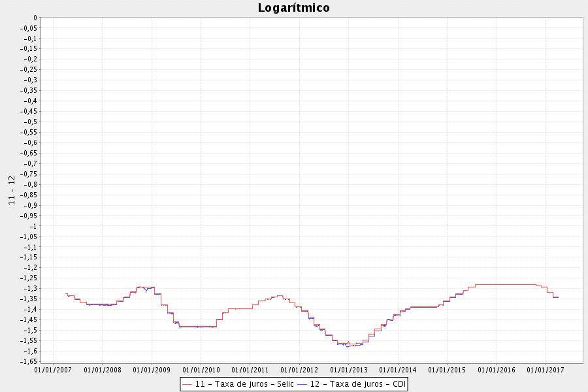Screen dimensions: 588x392
Task: Click the chart title 'Logarítmico'
Action: tap(293, 8)
